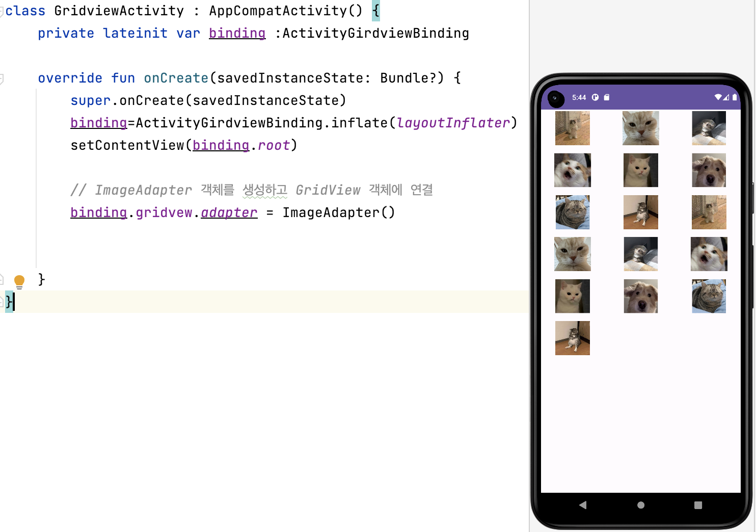Viewport: 756px width, 532px height.
Task: Click onCreate in the function signature
Action: pos(176,78)
